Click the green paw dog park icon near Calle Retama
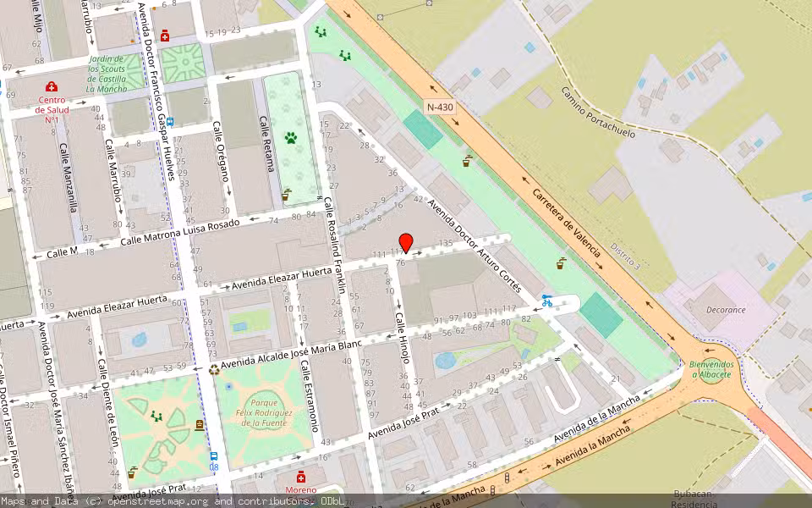 pyautogui.click(x=291, y=138)
